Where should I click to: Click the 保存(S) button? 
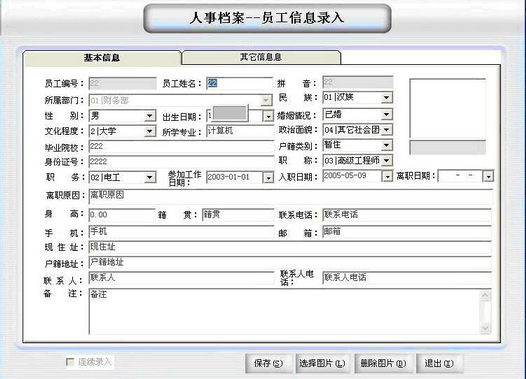click(269, 363)
